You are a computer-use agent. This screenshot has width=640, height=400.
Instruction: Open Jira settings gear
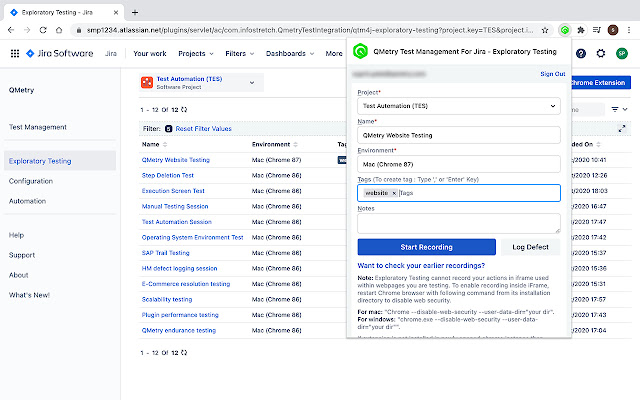click(601, 53)
